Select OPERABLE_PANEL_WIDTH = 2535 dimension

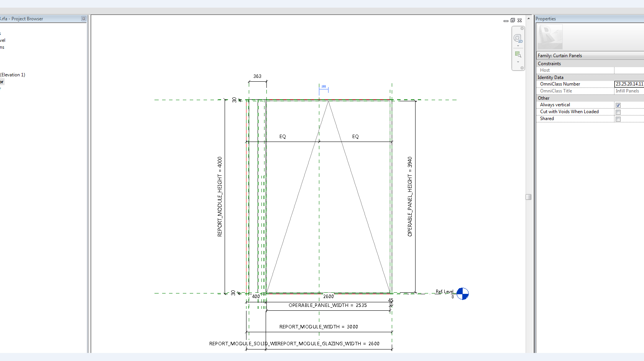pyautogui.click(x=328, y=305)
